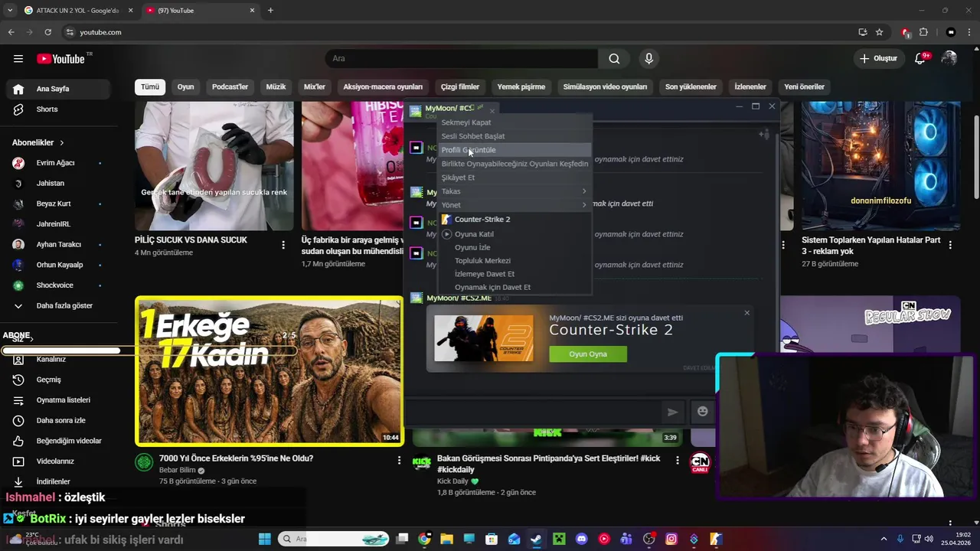Open Bakan Görüşmesi Sonrası Pintipanda video title
Viewport: 980px width, 551px height.
pyautogui.click(x=548, y=464)
